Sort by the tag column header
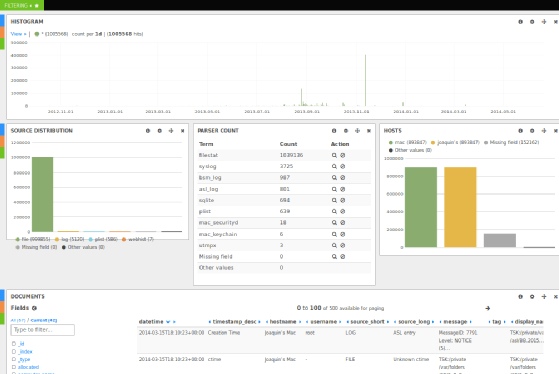The width and height of the screenshot is (559, 374). pyautogui.click(x=496, y=322)
